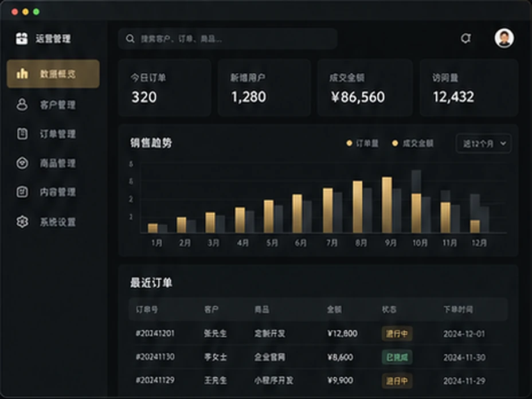Screen dimensions: 532x399
Task: Click customer name 王先生
Action: [x=216, y=380]
